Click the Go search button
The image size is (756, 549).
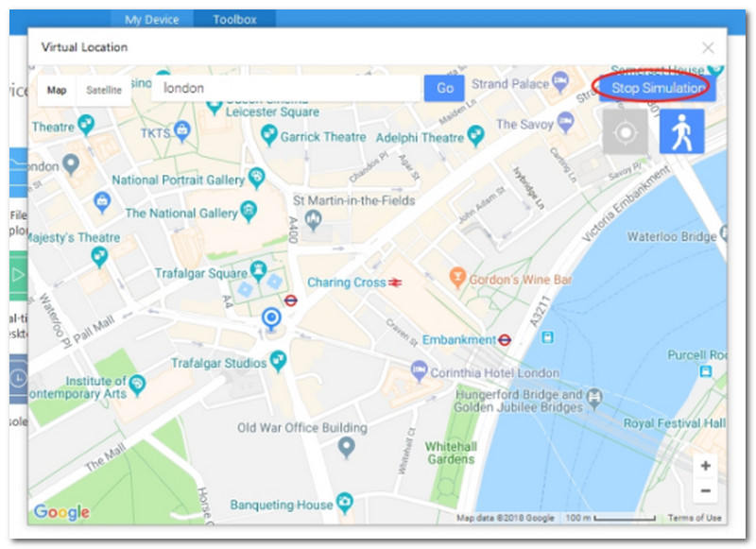click(444, 88)
